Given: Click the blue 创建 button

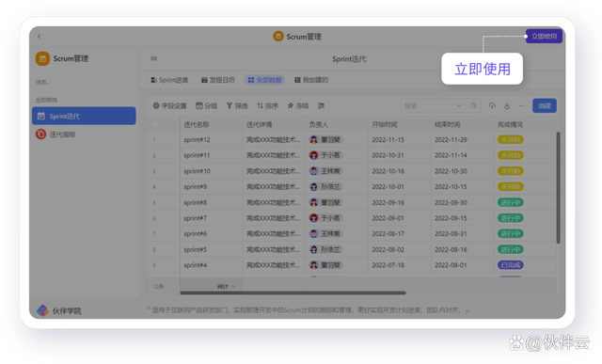Looking at the screenshot, I should pos(545,105).
